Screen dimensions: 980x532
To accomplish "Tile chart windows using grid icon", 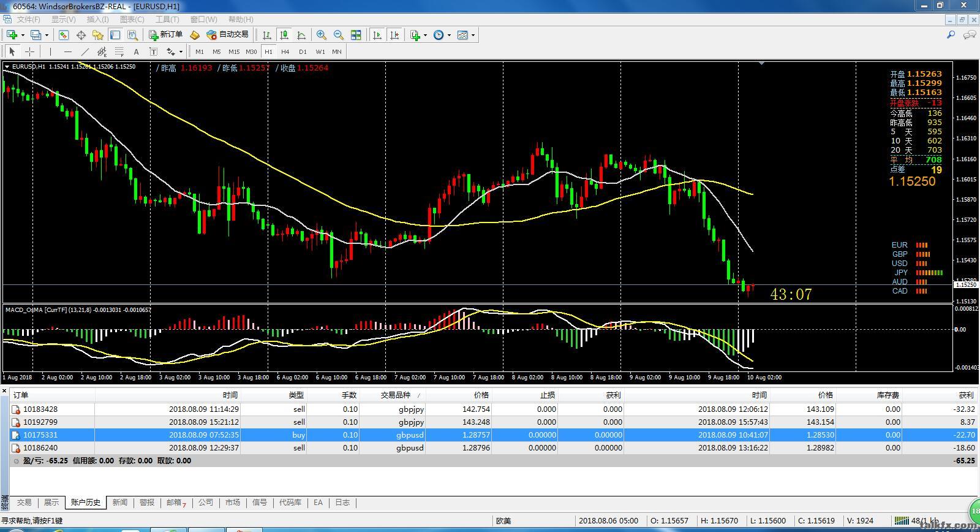I will pos(356,35).
